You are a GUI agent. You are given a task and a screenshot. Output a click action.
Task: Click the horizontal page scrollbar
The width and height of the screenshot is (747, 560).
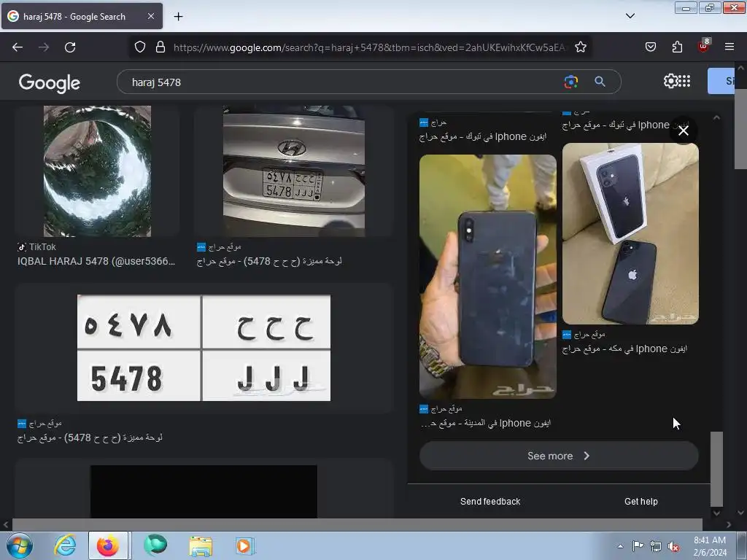(x=357, y=524)
